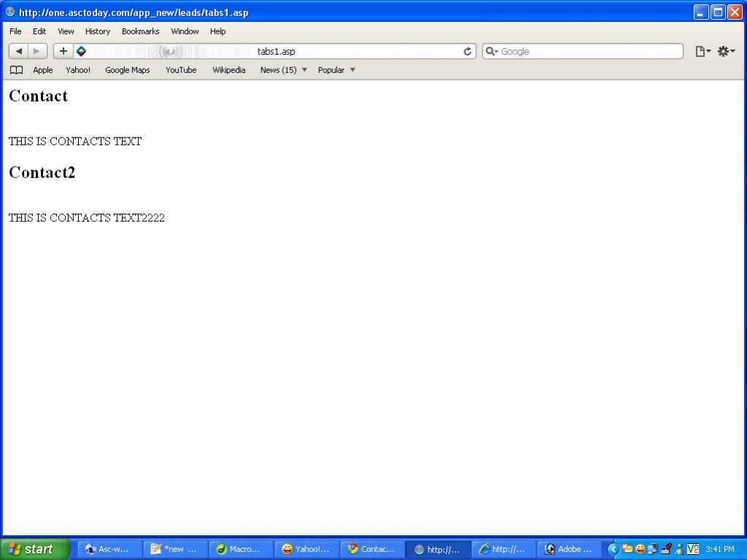This screenshot has height=560, width=747.
Task: Click the address bar showing tabs1.asp
Action: pyautogui.click(x=276, y=51)
